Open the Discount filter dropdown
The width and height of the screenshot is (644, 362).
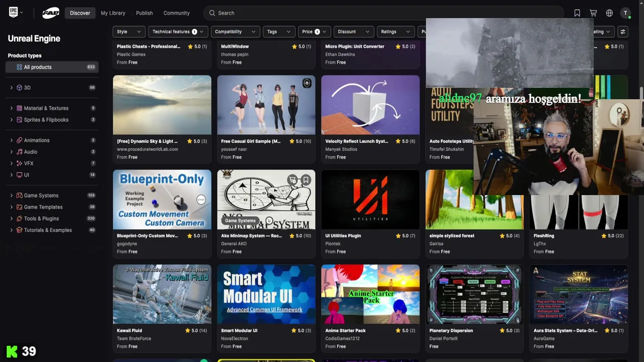click(354, 32)
